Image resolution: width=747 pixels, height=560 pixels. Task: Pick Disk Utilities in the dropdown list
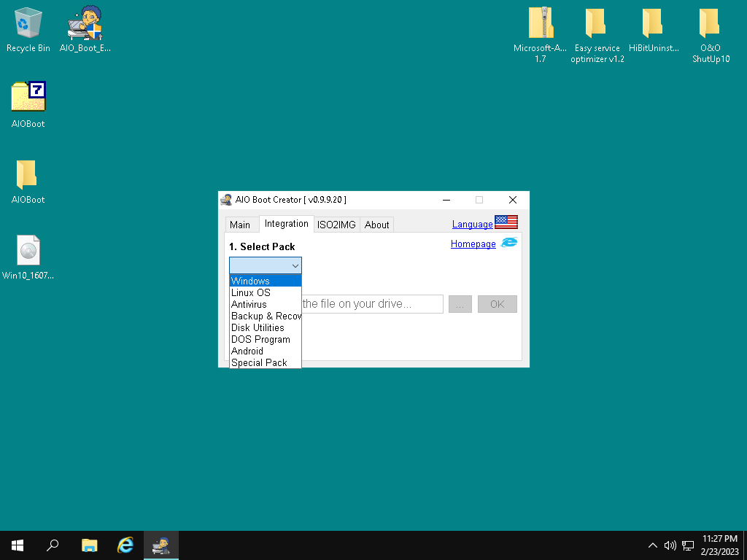click(x=258, y=327)
